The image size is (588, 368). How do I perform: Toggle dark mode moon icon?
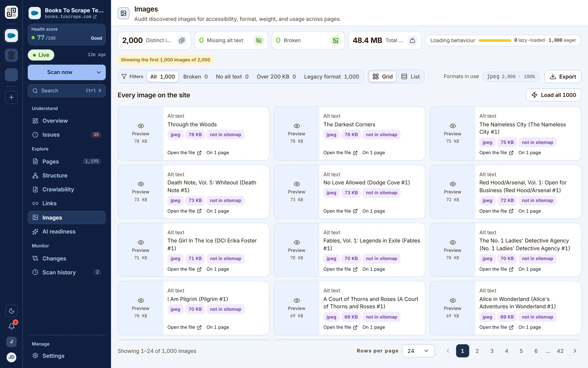point(11,311)
